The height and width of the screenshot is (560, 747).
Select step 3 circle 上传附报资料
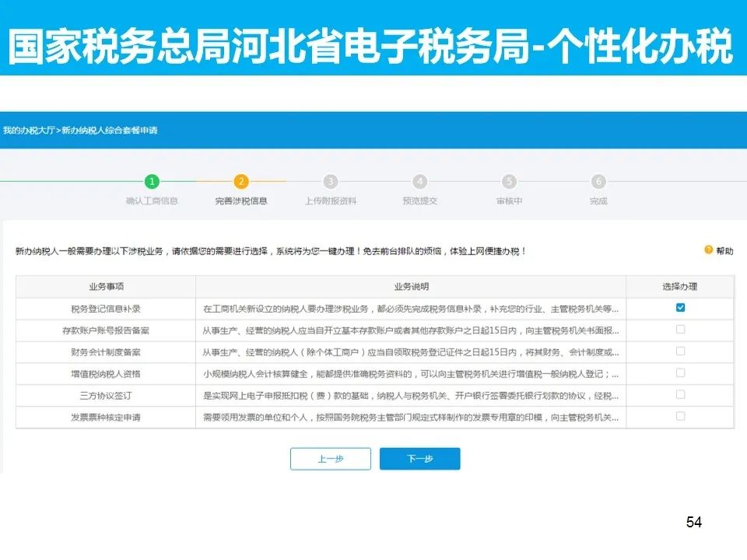click(x=331, y=181)
